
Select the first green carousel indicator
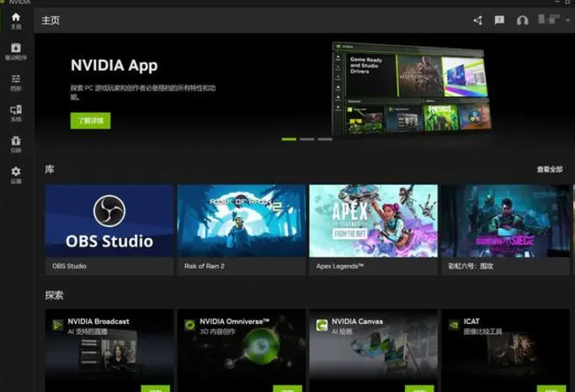289,139
